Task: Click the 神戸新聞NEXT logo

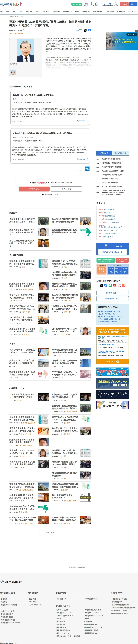Action: coord(11,4)
